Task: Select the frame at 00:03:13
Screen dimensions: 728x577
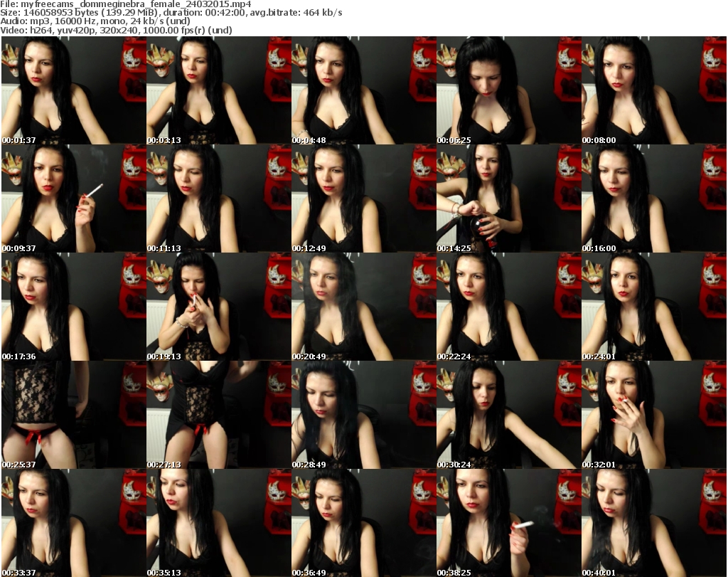Action: click(219, 90)
